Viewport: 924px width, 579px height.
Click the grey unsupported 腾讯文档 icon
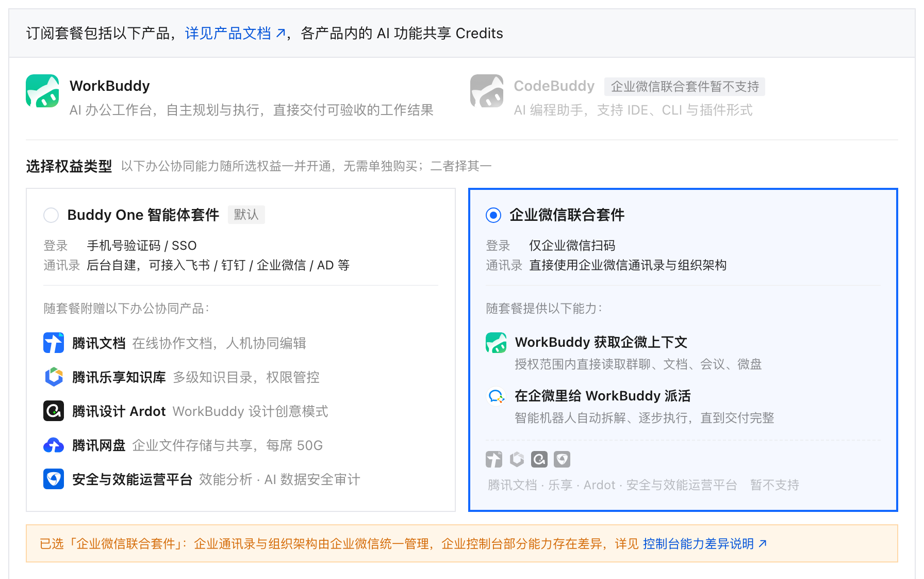pyautogui.click(x=494, y=459)
